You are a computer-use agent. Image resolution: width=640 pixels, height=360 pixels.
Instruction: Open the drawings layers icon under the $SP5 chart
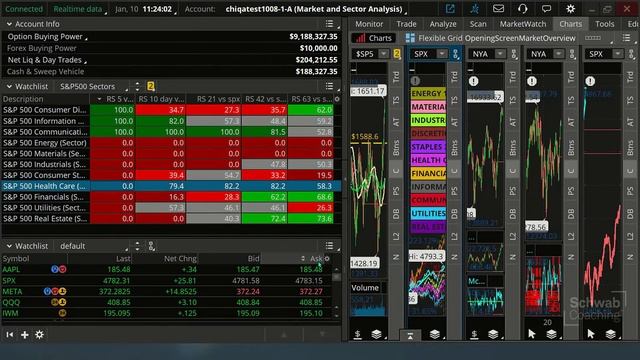click(376, 334)
